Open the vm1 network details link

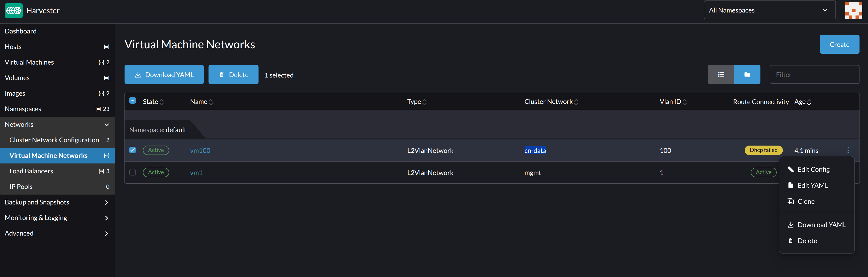click(196, 172)
